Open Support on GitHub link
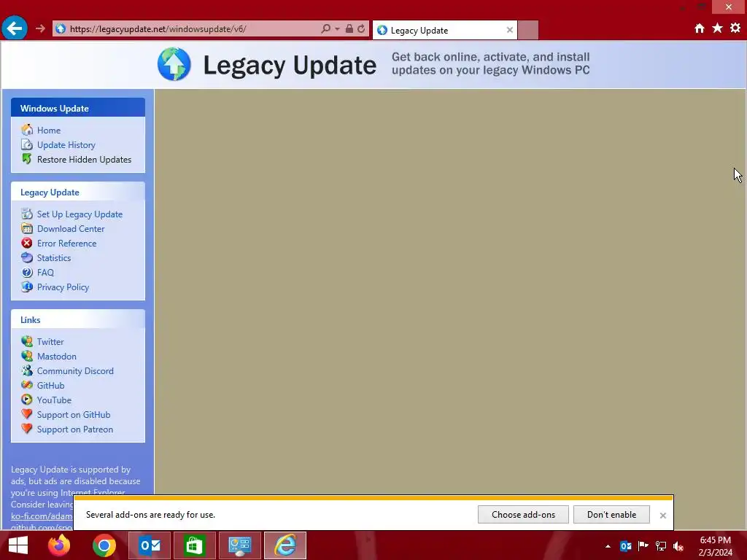Screen dimensions: 747x560 coord(74,415)
